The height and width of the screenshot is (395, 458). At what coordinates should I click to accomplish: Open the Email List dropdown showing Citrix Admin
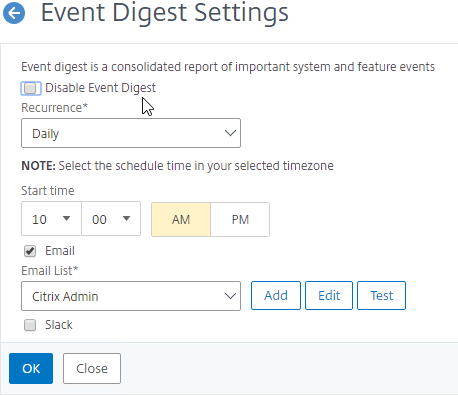[131, 296]
